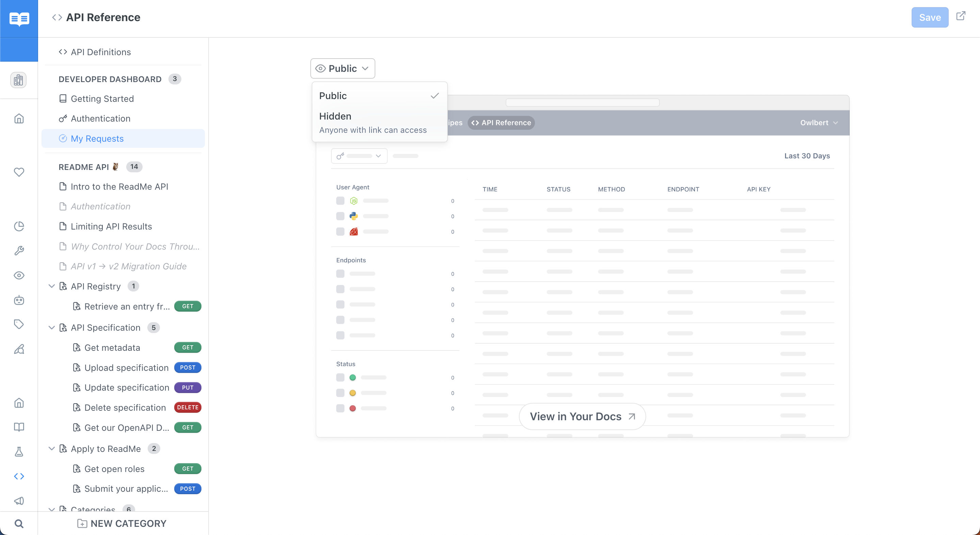Toggle the green status filter checkbox
The width and height of the screenshot is (980, 535).
[x=340, y=377]
